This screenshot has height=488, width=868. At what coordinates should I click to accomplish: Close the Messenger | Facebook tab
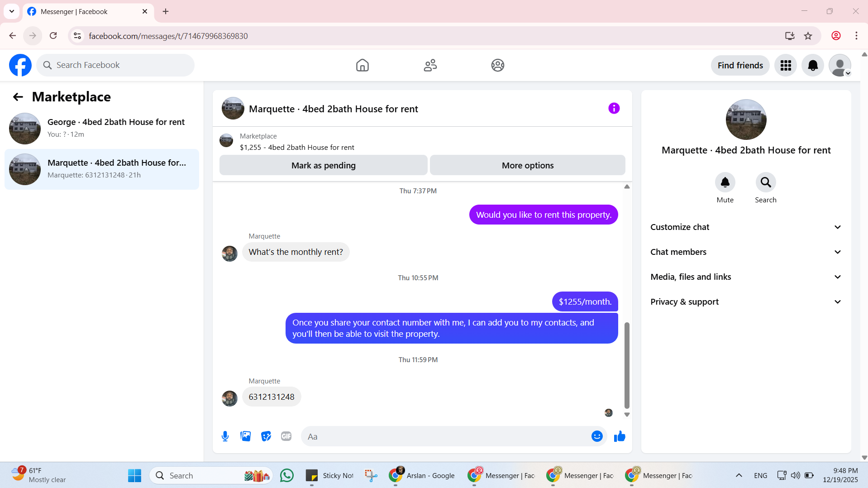point(145,12)
